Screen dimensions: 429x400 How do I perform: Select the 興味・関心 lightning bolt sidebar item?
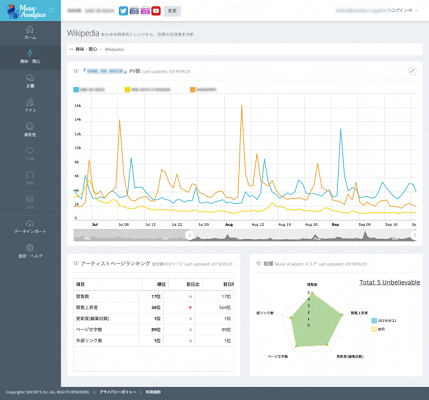(x=30, y=57)
